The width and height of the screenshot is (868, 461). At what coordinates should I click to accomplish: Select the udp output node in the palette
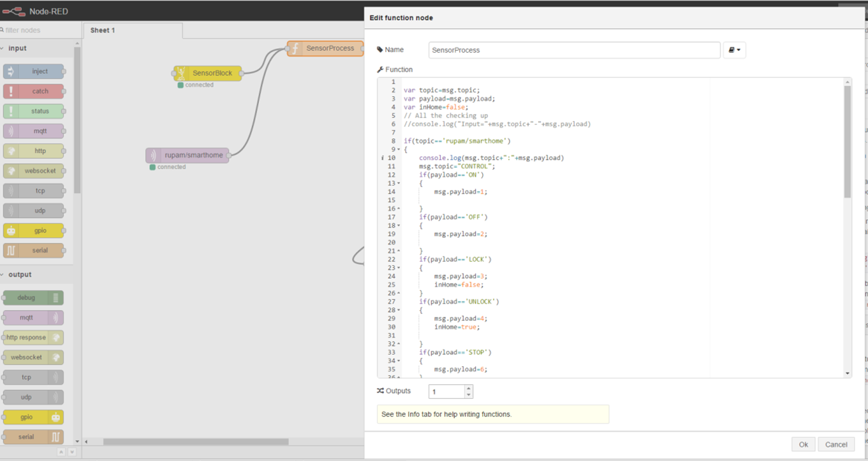(33, 397)
